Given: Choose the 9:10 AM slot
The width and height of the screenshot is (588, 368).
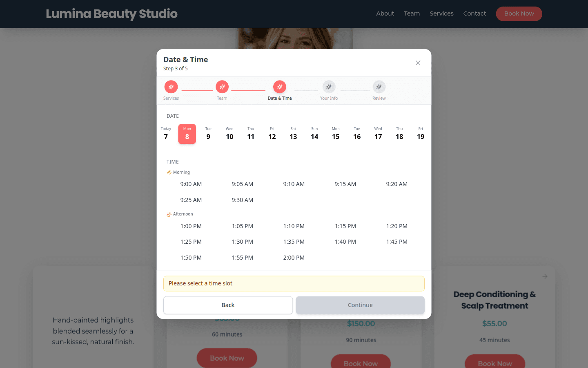Looking at the screenshot, I should coord(294,184).
